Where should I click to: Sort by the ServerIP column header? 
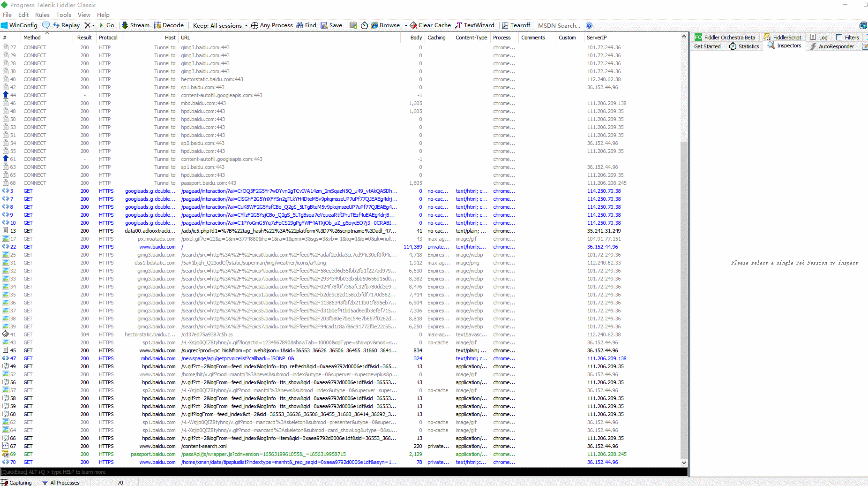[x=611, y=38]
